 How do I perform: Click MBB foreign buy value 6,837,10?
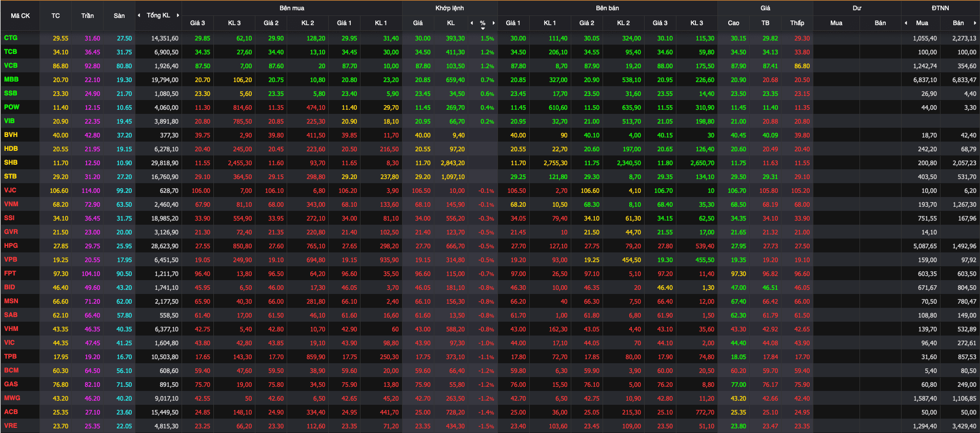[925, 80]
